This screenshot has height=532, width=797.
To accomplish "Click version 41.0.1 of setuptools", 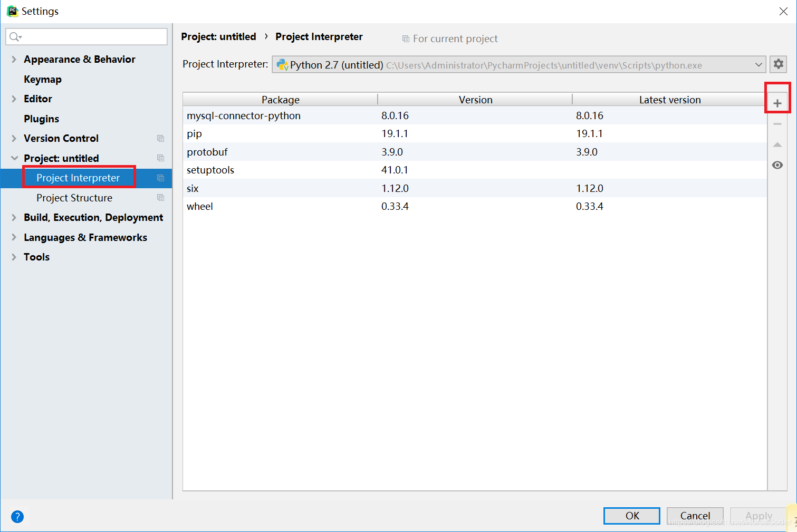I will click(x=395, y=170).
